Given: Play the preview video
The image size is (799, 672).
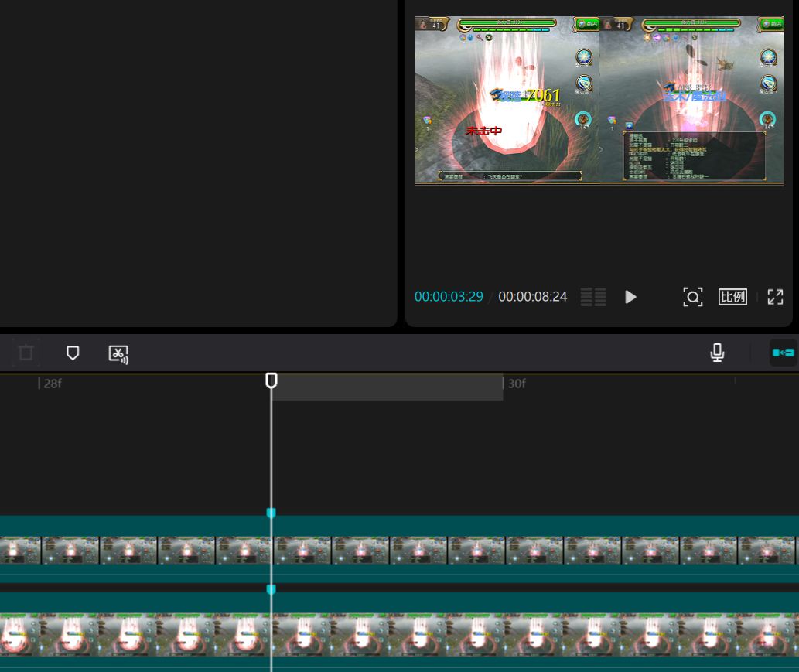Looking at the screenshot, I should point(630,297).
